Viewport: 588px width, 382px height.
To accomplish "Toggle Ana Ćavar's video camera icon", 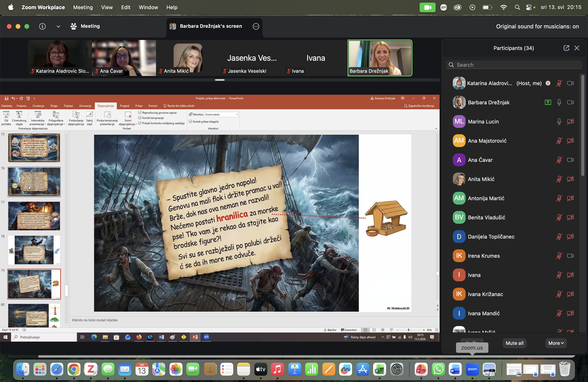I will point(570,160).
